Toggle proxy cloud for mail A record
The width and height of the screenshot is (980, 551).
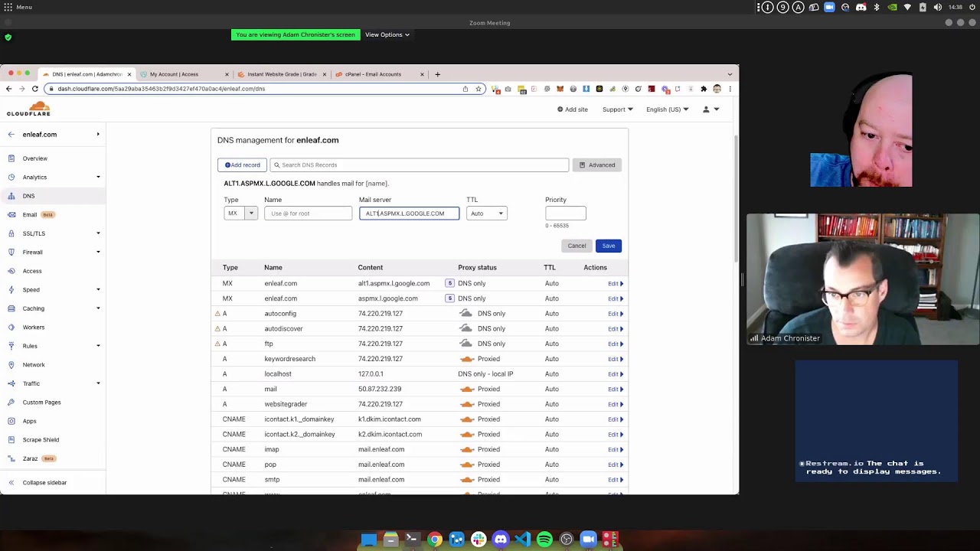[466, 389]
